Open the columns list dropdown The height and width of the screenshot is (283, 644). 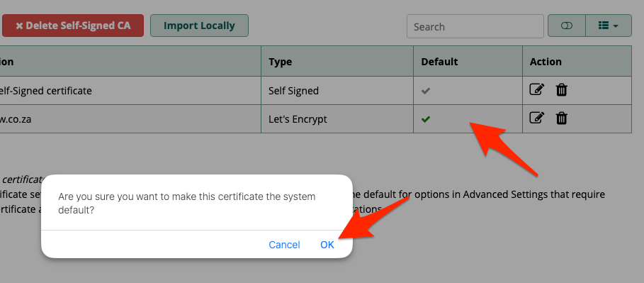coord(609,26)
